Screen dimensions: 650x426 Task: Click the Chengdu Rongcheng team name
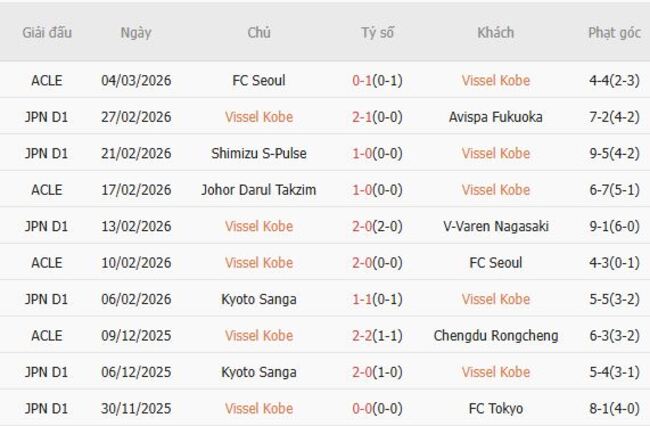click(x=496, y=335)
